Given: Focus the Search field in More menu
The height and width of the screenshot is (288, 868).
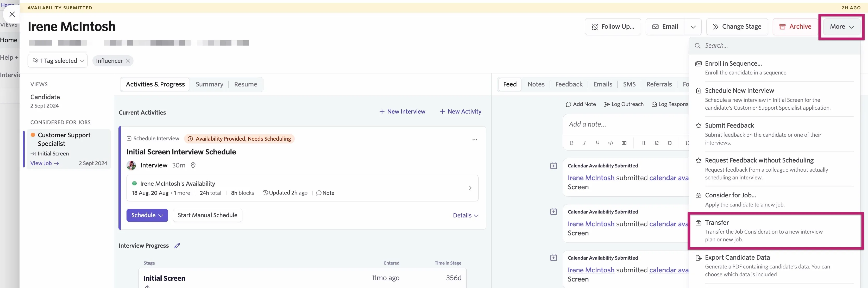Looking at the screenshot, I should (775, 46).
